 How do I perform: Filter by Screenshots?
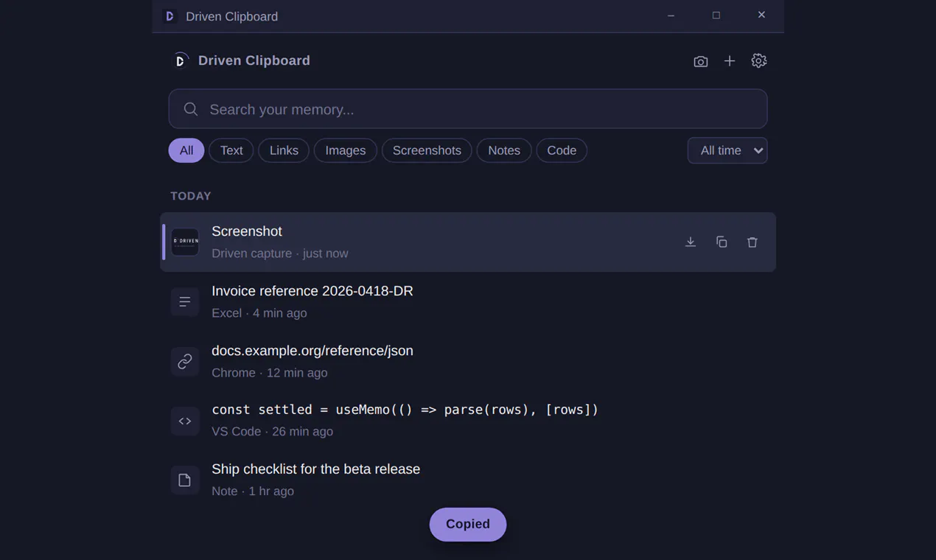[427, 150]
